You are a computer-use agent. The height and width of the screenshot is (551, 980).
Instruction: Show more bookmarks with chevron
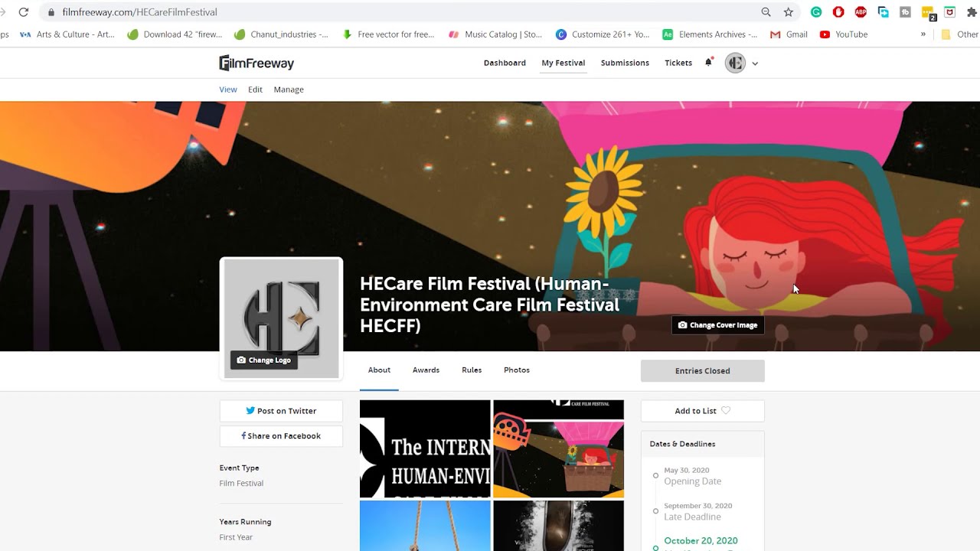pyautogui.click(x=923, y=34)
